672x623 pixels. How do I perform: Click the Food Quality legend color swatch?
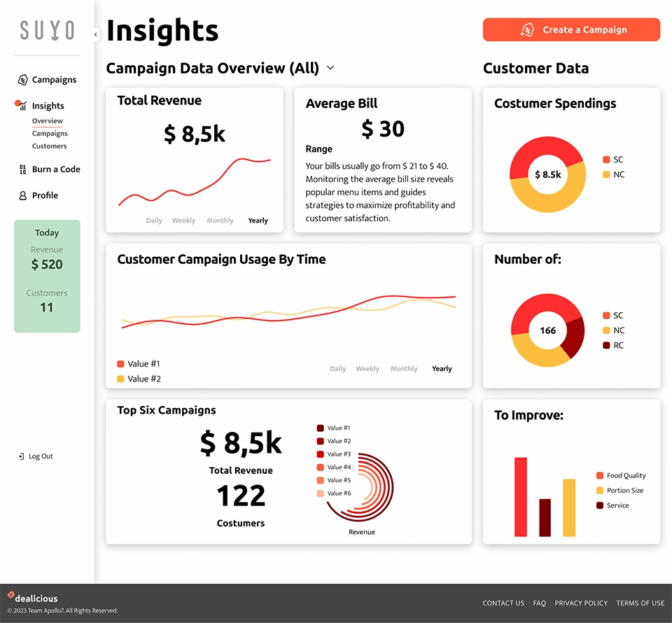(600, 476)
